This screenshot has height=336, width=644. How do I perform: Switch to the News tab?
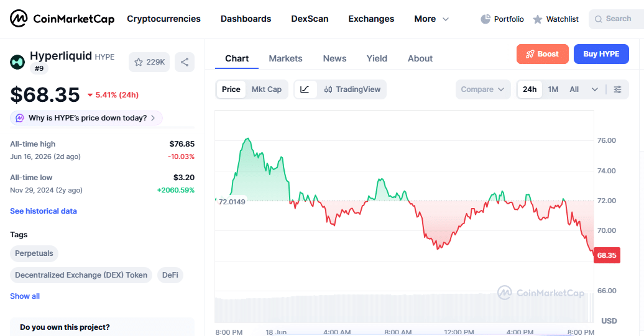point(334,58)
